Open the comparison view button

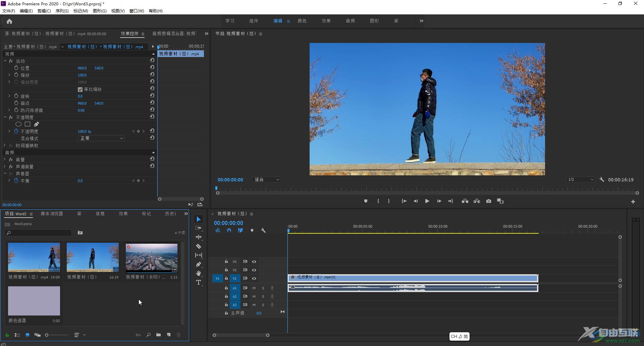tap(500, 201)
